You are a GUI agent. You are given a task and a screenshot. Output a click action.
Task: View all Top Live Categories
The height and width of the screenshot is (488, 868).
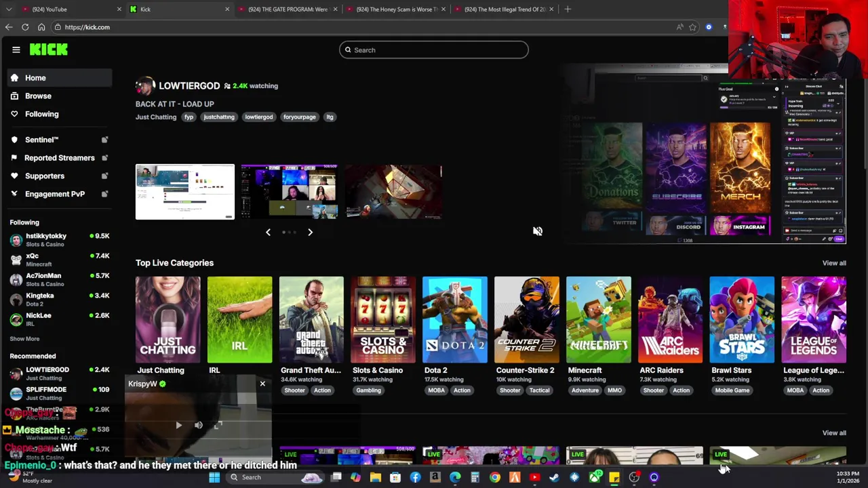(834, 263)
